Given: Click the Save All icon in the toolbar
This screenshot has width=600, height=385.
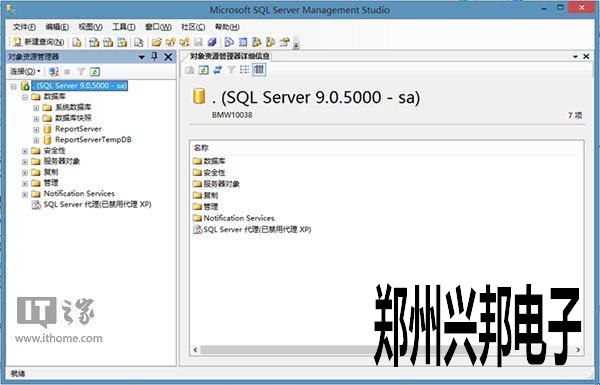Looking at the screenshot, I should (x=212, y=42).
